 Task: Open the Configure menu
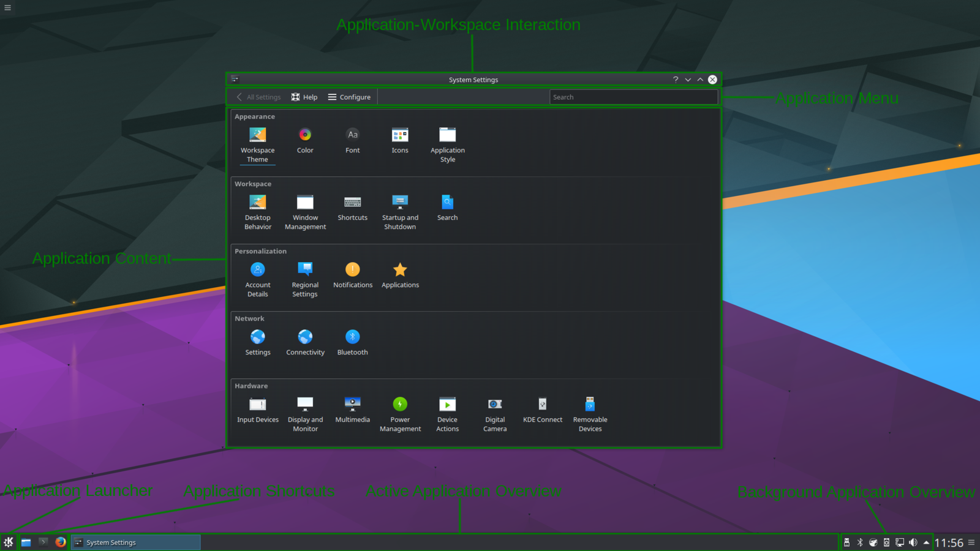pos(349,97)
